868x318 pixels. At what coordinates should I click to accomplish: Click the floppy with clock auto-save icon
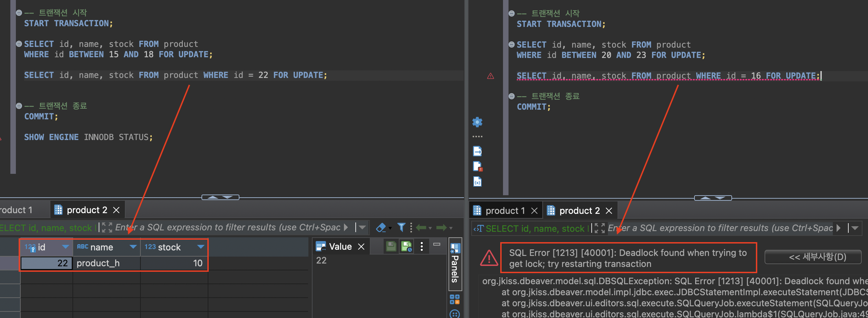[x=406, y=246]
